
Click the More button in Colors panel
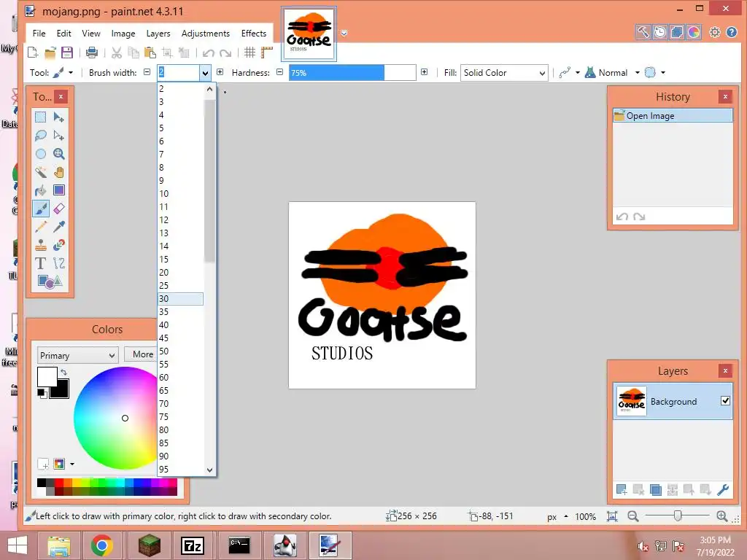(x=142, y=354)
